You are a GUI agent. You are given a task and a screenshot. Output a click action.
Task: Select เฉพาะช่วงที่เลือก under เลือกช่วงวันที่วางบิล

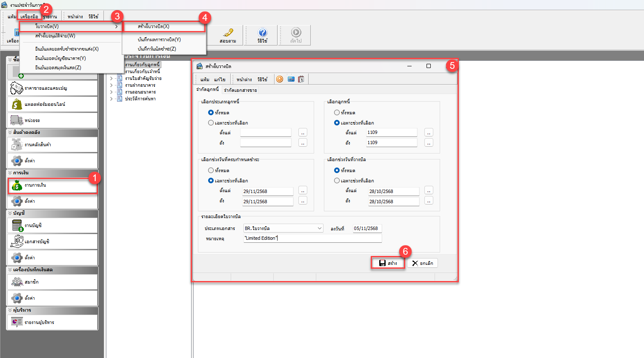[x=337, y=181]
